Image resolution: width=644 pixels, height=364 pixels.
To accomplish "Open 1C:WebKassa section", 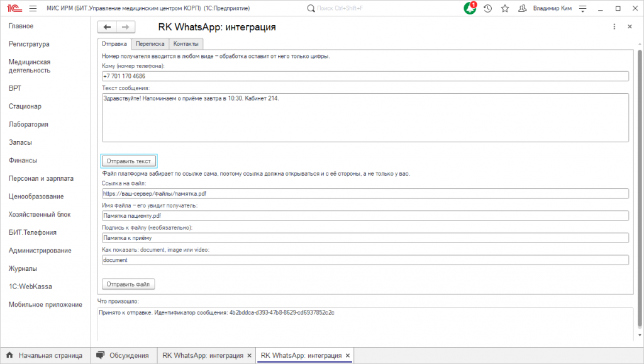I will point(30,287).
